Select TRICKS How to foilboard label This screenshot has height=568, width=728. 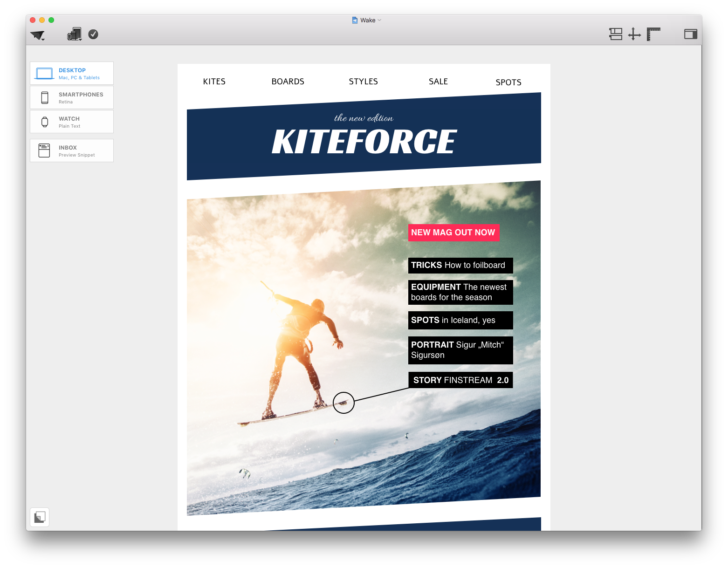460,266
